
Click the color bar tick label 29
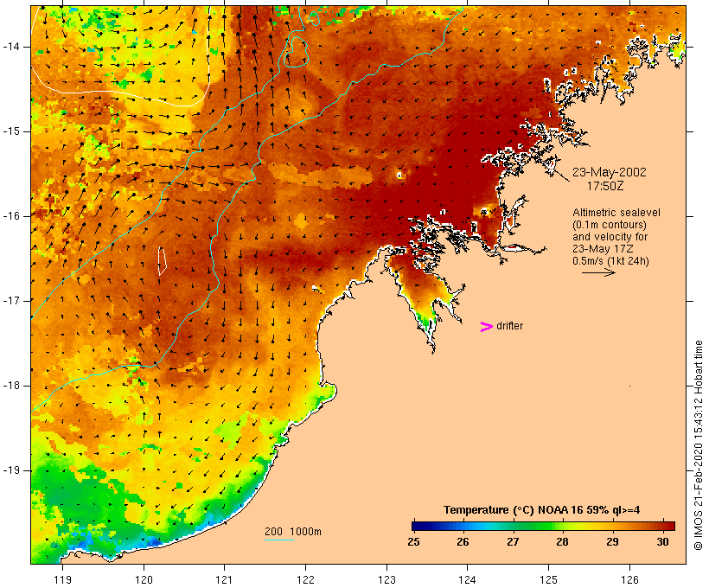pos(612,542)
